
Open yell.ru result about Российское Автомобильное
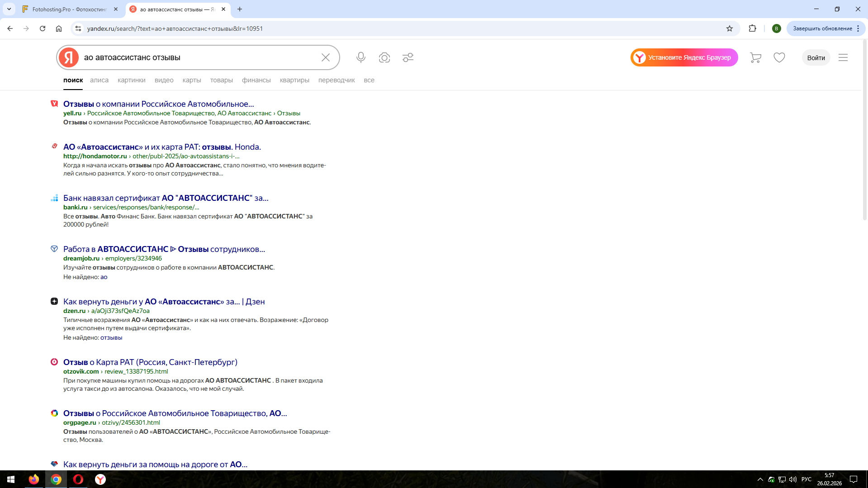[159, 104]
